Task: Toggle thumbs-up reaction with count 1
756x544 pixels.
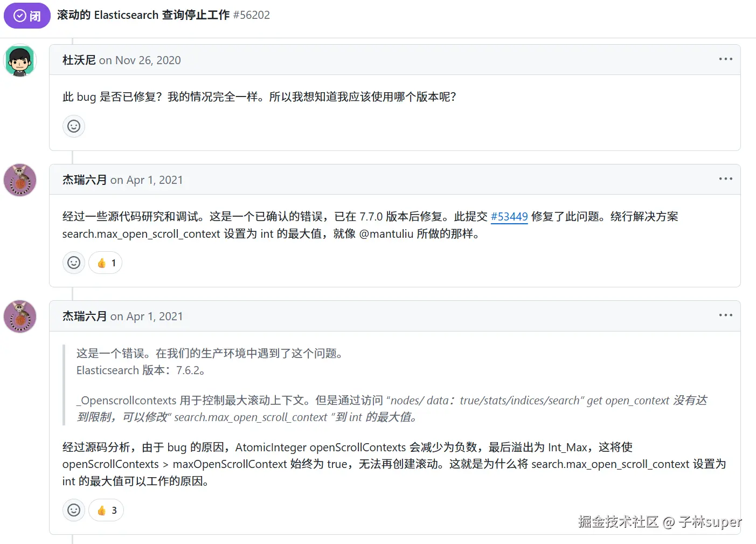Action: pos(106,263)
